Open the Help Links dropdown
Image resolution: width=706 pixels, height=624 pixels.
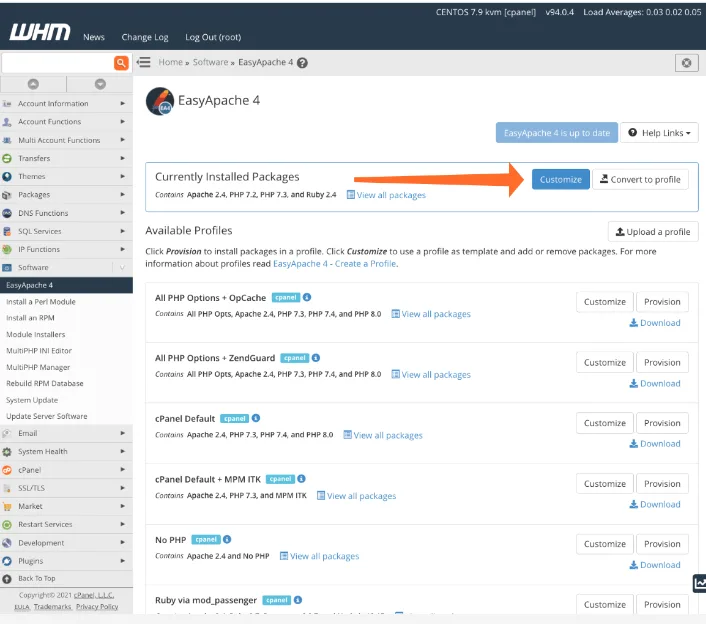point(659,133)
